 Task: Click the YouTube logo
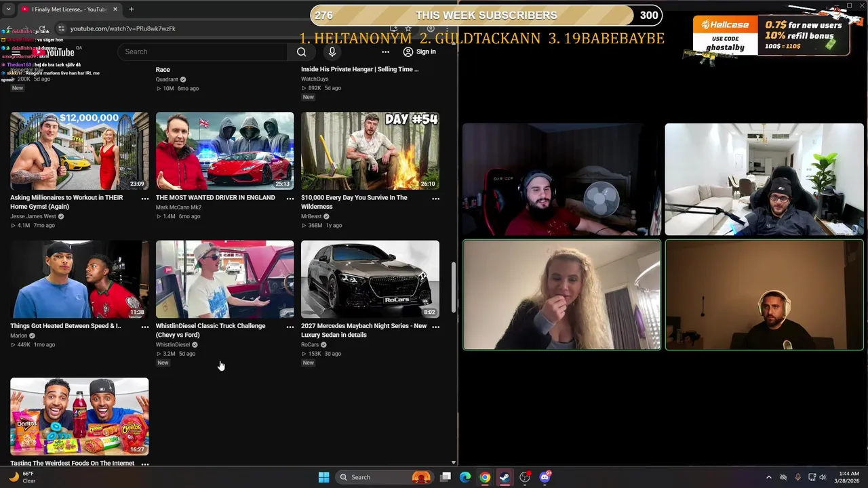(54, 52)
